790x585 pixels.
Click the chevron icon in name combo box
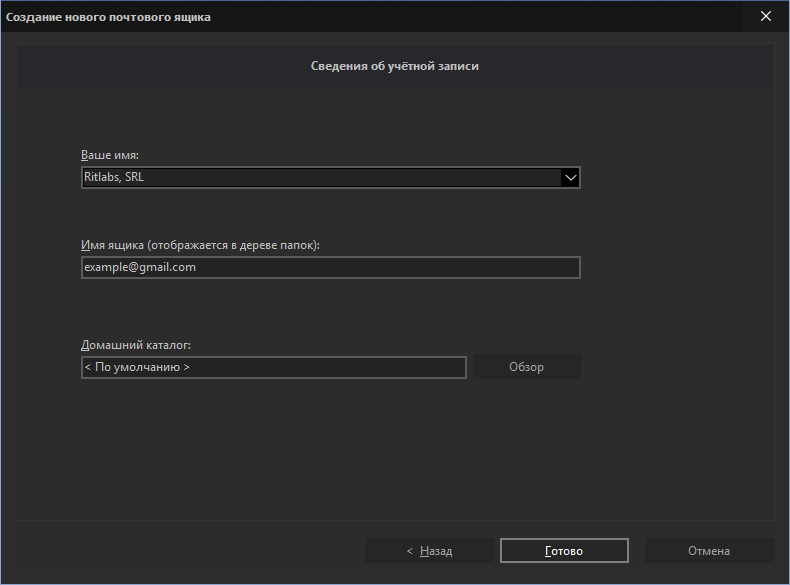[570, 177]
